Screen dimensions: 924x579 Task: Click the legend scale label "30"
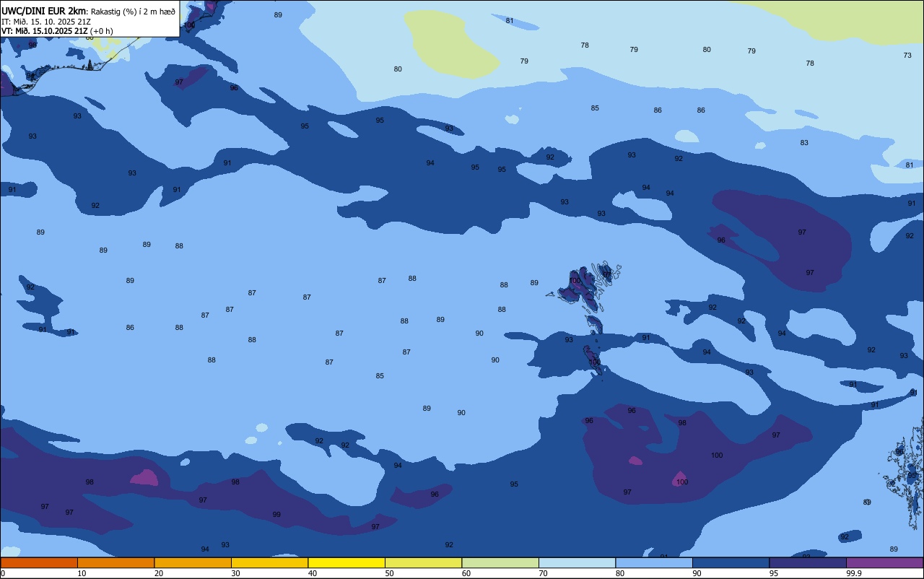pos(235,573)
